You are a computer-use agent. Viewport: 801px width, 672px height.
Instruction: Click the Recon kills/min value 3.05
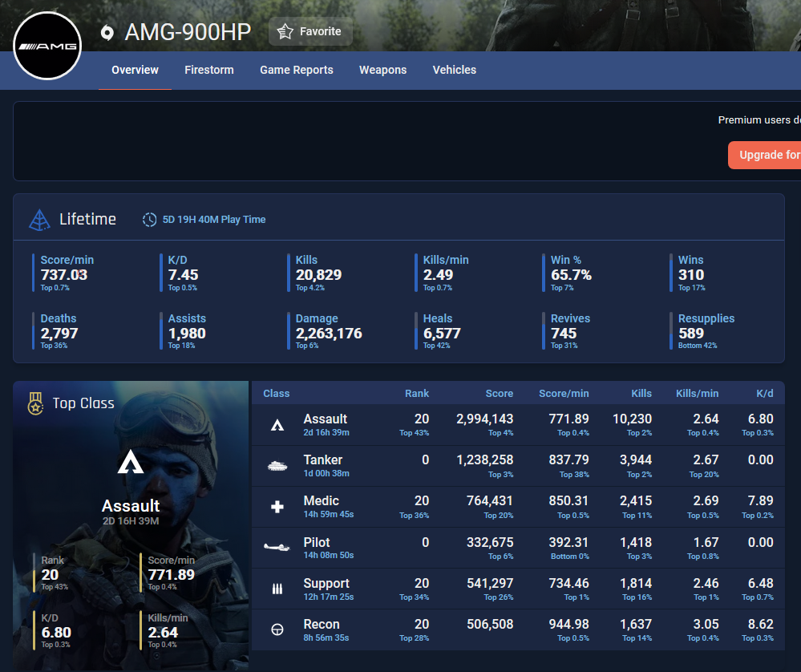[x=706, y=624]
